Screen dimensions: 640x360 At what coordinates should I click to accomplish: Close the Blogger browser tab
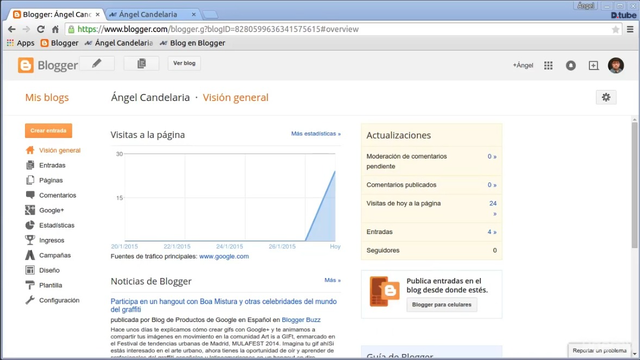click(x=98, y=14)
